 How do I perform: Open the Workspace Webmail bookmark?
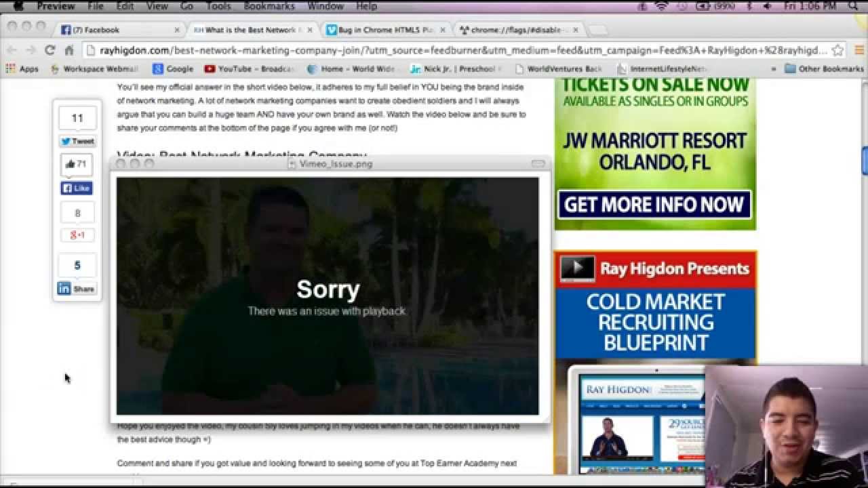[x=94, y=68]
